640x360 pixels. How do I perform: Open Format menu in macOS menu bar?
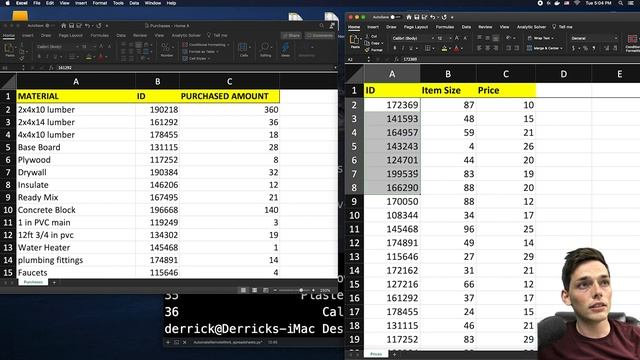100,3
